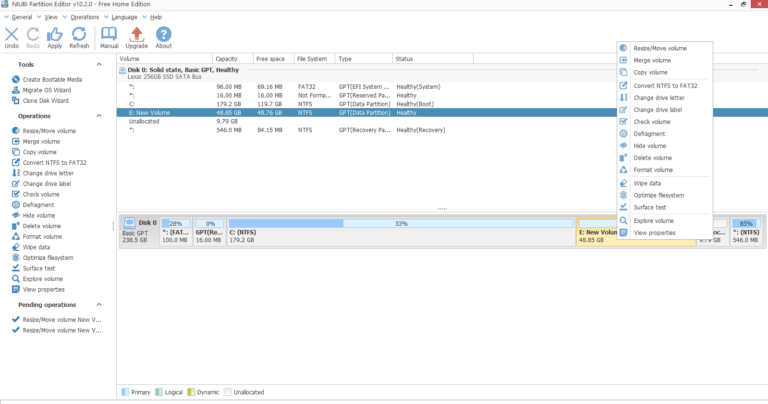Click sidebar Hide volume icon
768x404 pixels.
tap(16, 215)
